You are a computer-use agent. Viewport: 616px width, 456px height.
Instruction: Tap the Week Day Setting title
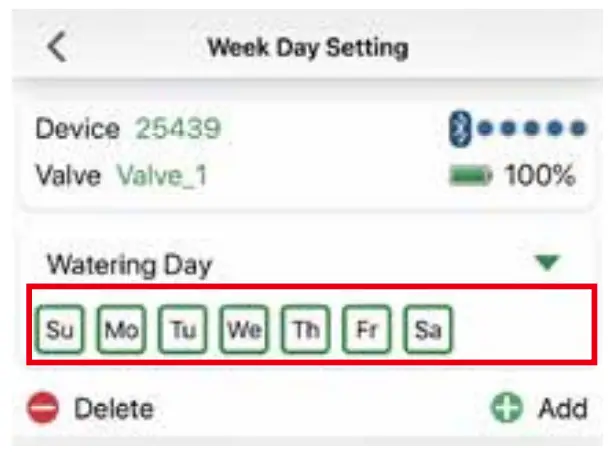[x=307, y=47]
